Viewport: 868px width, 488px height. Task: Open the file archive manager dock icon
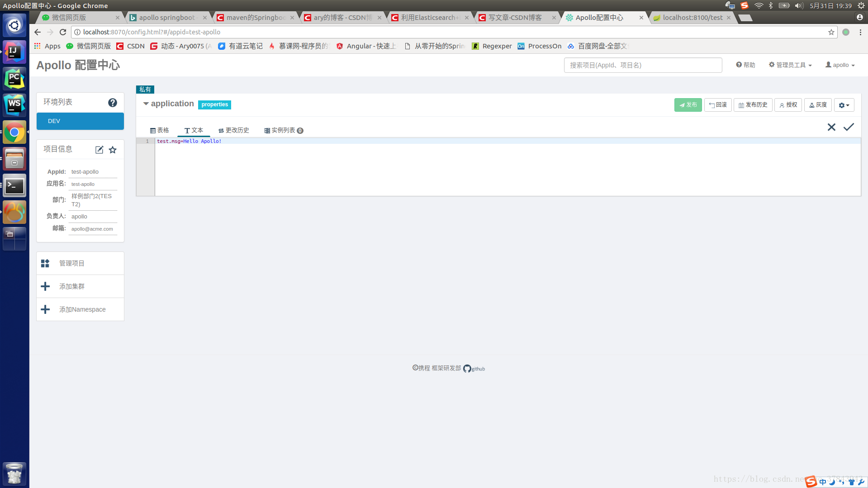14,159
